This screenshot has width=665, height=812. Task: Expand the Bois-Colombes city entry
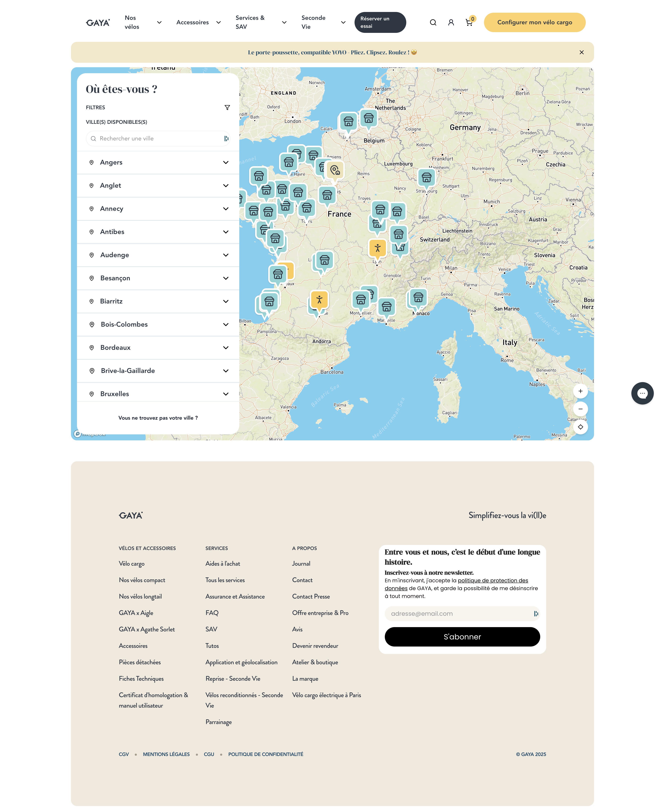(158, 325)
